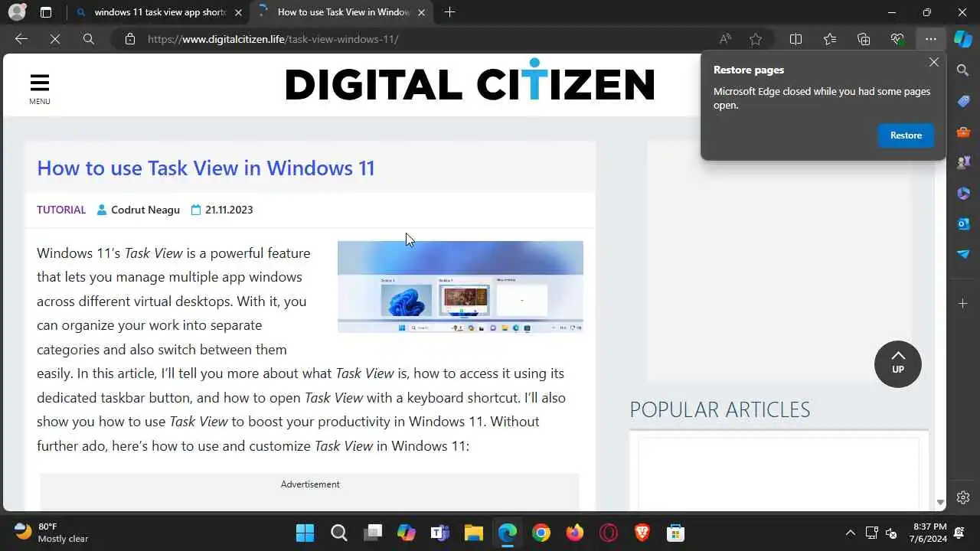This screenshot has width=980, height=551.
Task: Open Collections in the toolbar
Action: 864,39
